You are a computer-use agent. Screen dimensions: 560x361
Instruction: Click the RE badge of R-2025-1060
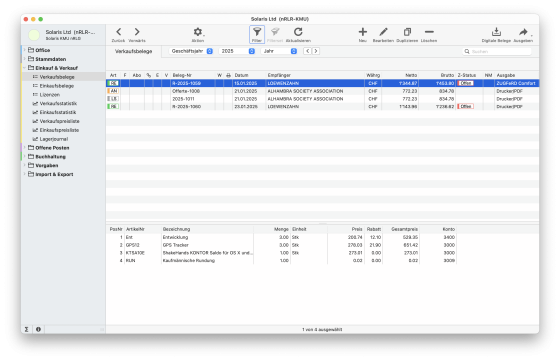113,106
